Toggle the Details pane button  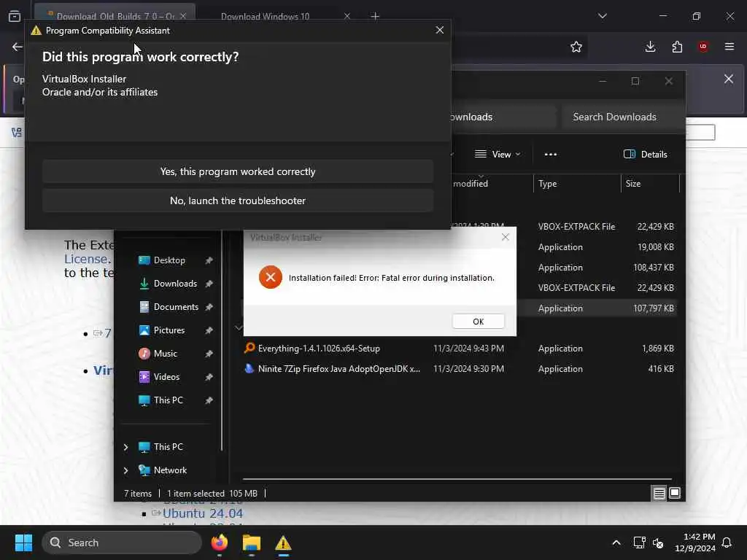(x=646, y=155)
